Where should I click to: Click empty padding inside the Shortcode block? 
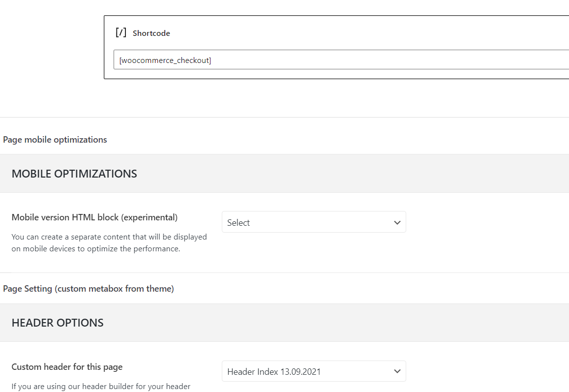click(x=344, y=33)
